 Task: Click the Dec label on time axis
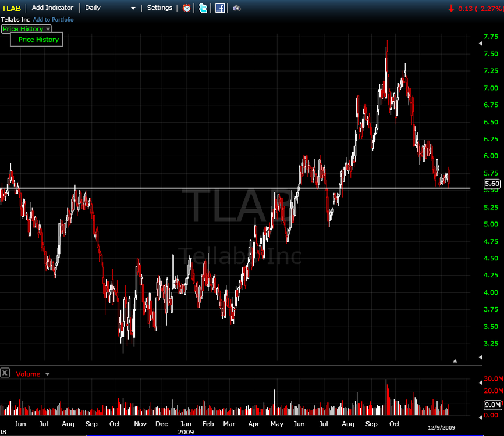(x=161, y=424)
